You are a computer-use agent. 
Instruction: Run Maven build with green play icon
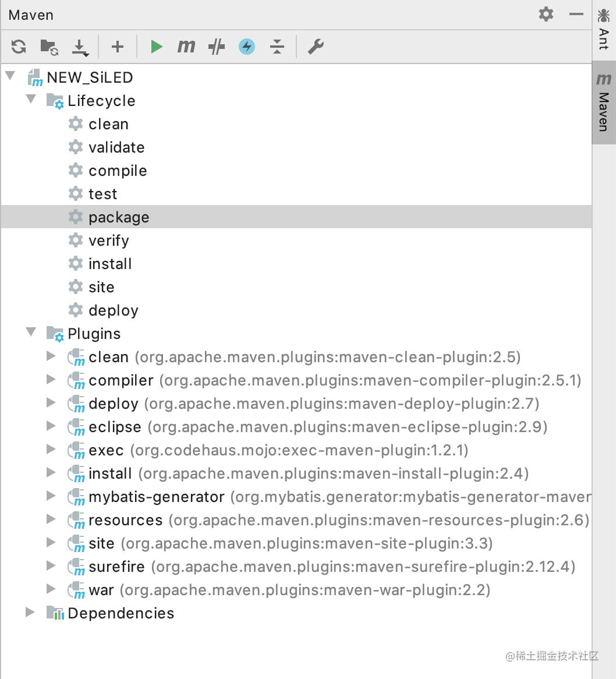pos(156,47)
